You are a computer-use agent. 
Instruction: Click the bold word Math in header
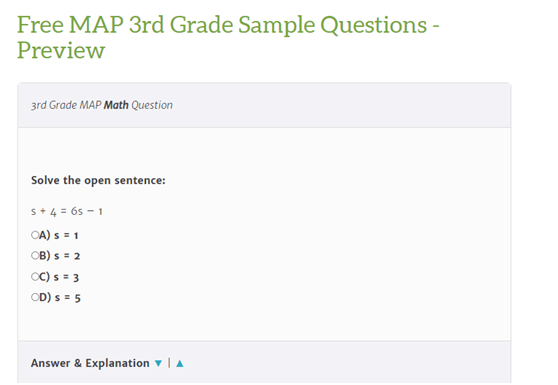click(x=116, y=105)
